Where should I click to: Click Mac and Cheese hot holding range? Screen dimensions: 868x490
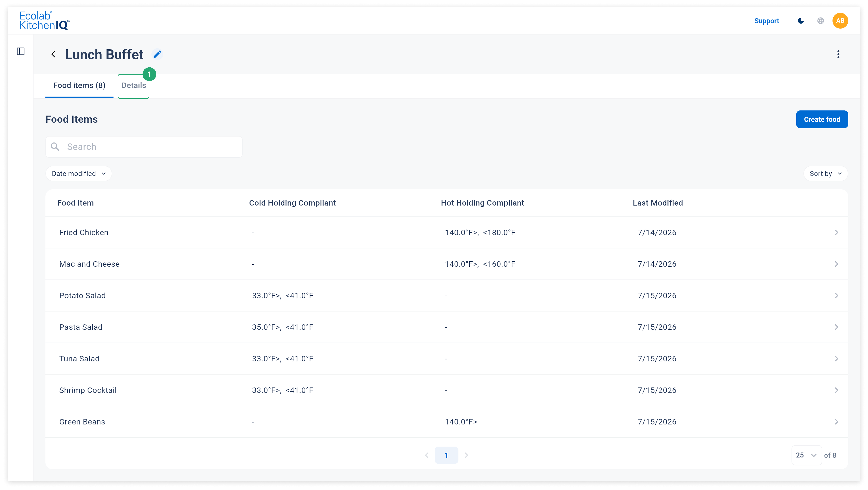pyautogui.click(x=480, y=264)
